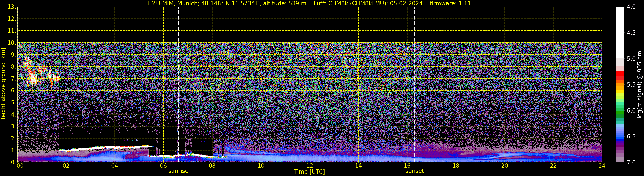Screen dimensions: 644x176
Task: Click the x-axis tick label '04'
Action: (x=115, y=166)
